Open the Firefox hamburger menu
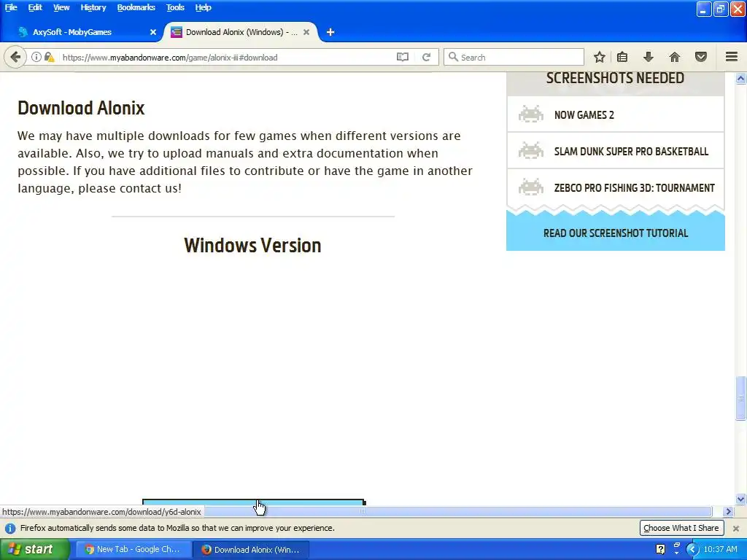The height and width of the screenshot is (560, 747). pos(732,57)
